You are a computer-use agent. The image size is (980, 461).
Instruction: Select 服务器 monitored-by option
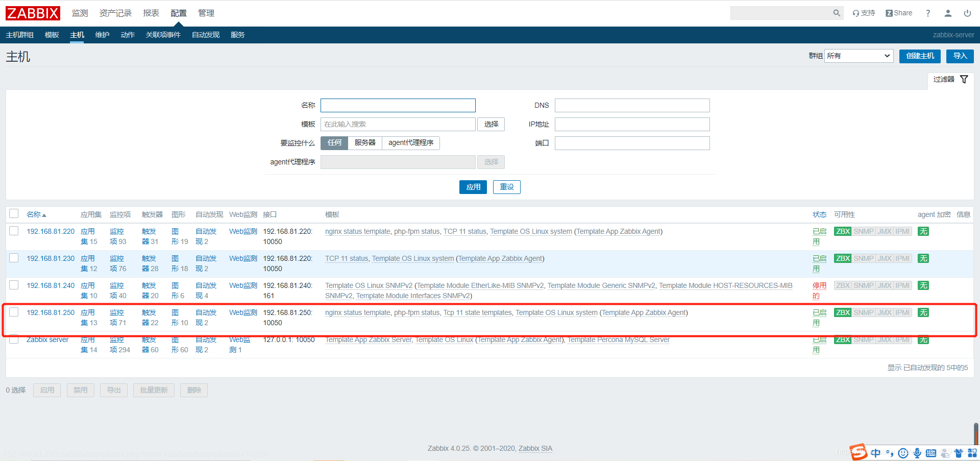(365, 143)
